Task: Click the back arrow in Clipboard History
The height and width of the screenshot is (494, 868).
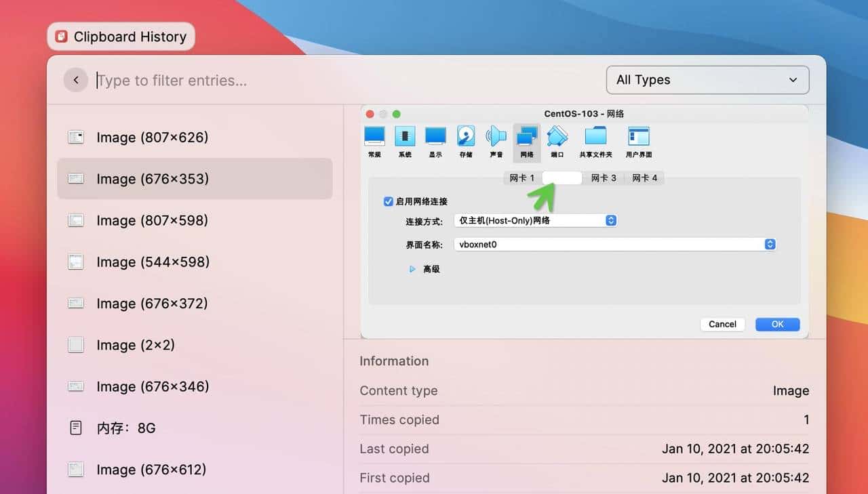Action: [76, 79]
